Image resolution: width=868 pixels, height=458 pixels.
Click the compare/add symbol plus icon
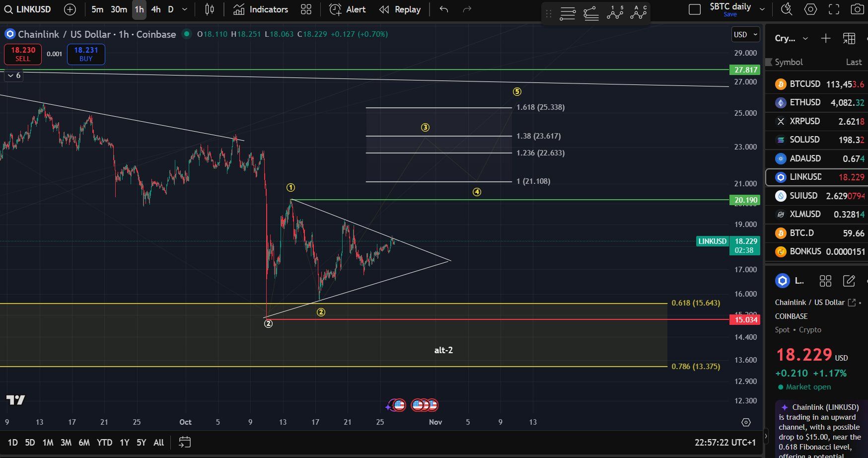pos(70,9)
